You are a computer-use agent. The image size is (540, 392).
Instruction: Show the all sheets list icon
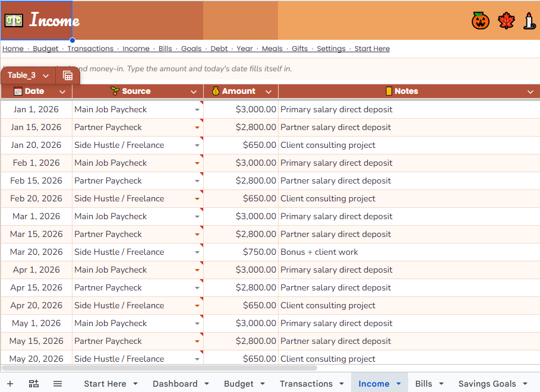58,384
